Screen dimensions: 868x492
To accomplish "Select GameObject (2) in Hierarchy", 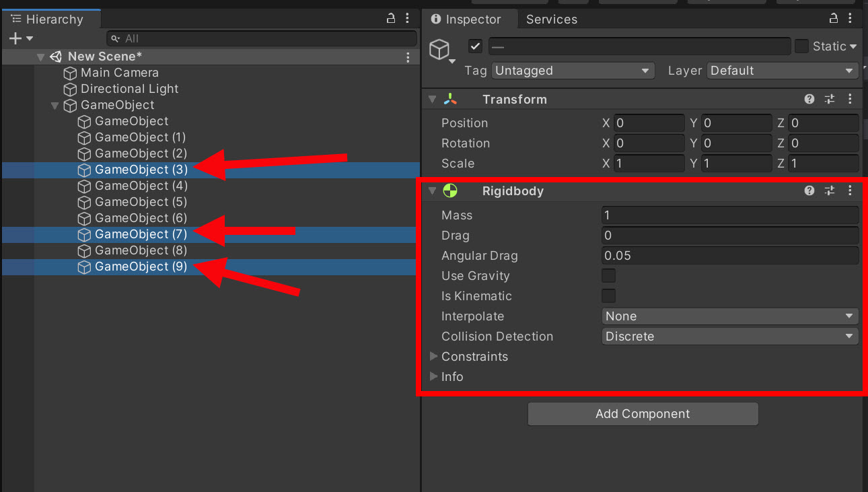I will point(141,153).
